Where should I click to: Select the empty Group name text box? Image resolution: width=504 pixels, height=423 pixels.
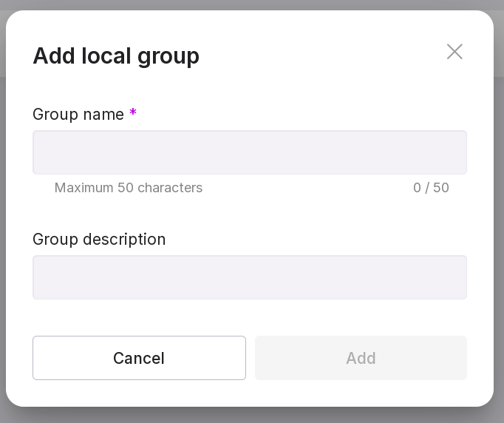pos(249,152)
